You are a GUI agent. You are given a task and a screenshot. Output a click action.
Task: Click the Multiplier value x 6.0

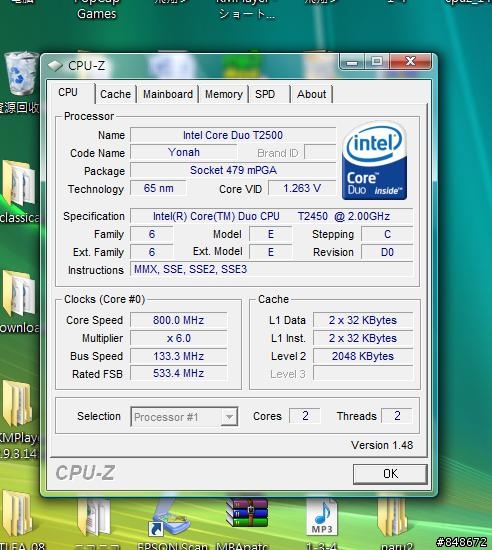point(178,338)
